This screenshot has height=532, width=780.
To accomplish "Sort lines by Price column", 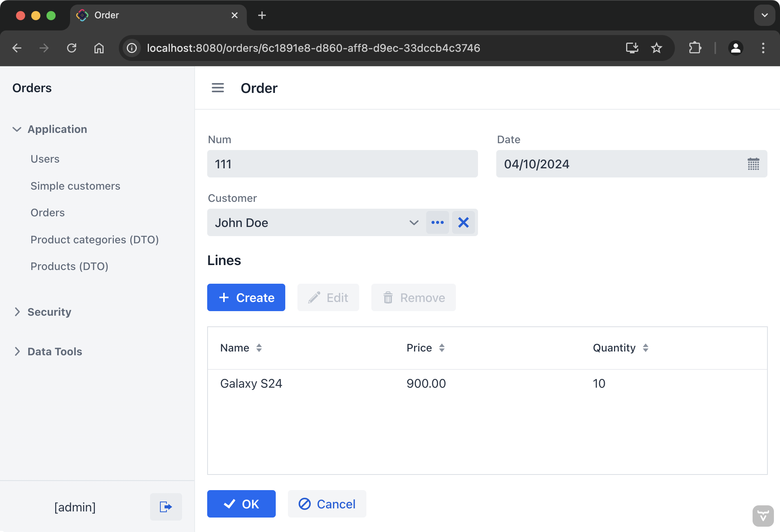I will pos(442,348).
